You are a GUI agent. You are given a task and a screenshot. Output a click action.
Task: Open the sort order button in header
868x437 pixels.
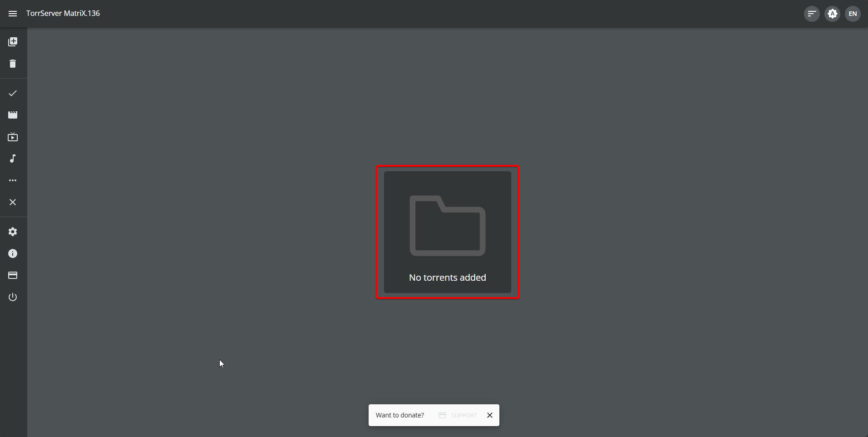point(812,14)
